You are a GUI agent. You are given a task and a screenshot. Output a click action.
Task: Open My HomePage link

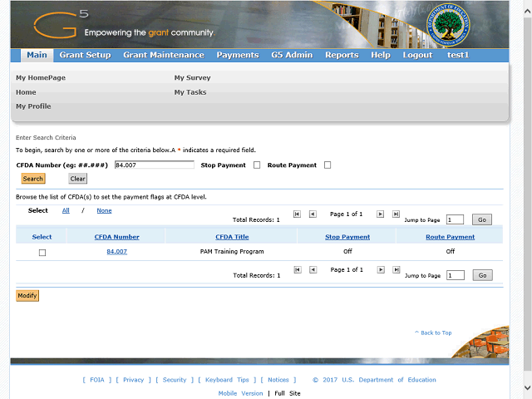pyautogui.click(x=41, y=77)
